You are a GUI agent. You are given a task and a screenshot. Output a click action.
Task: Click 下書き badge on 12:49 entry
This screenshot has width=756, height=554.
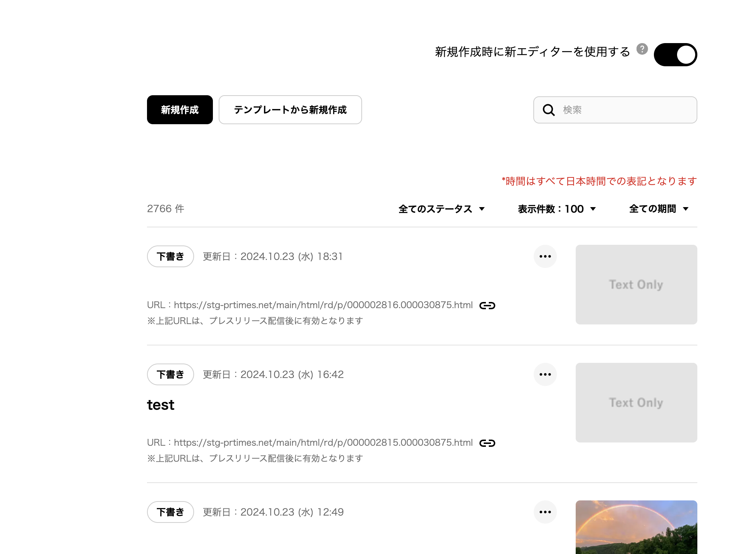(170, 512)
